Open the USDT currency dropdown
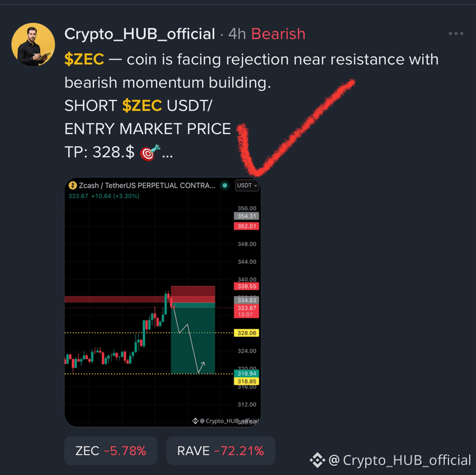Screen dimensions: 476x475 point(247,185)
